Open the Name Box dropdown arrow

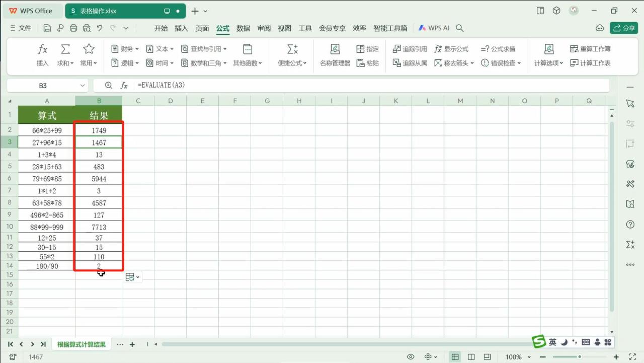pos(83,86)
